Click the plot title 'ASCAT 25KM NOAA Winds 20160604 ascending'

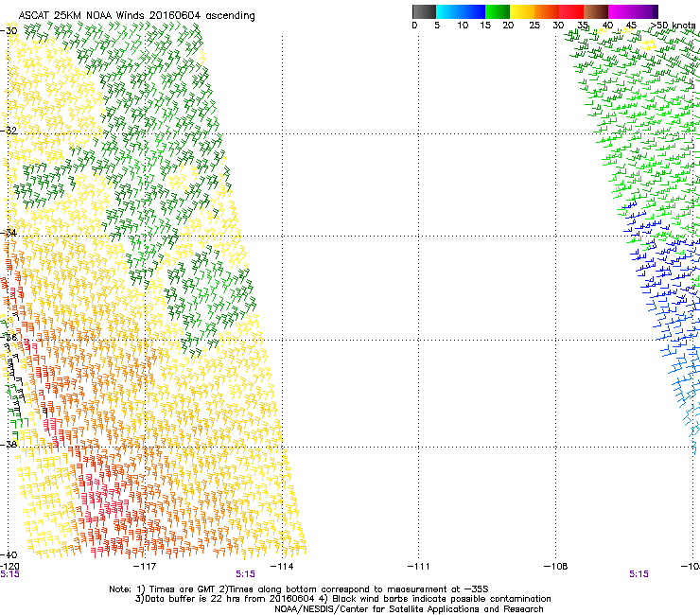point(136,16)
